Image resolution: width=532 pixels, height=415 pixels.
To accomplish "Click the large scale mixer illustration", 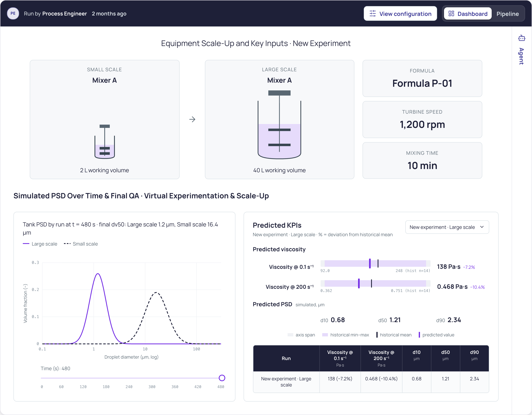I will [279, 124].
